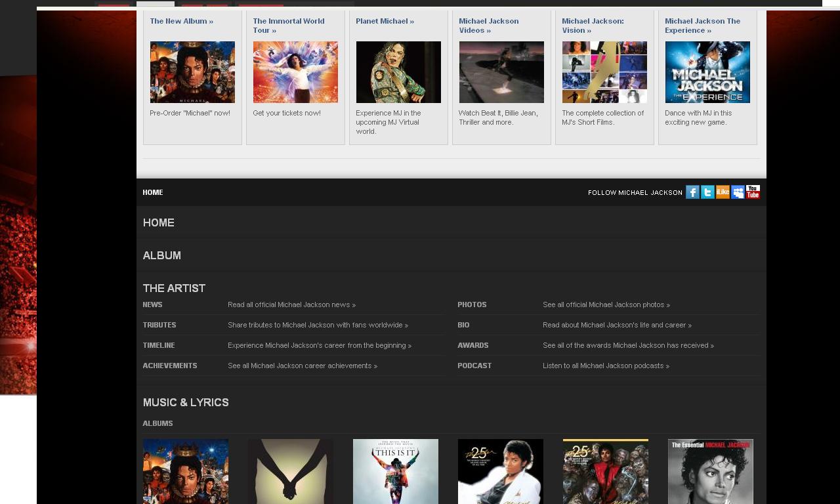Viewport: 840px width, 504px height.
Task: Open the Twitter follow icon
Action: point(707,192)
